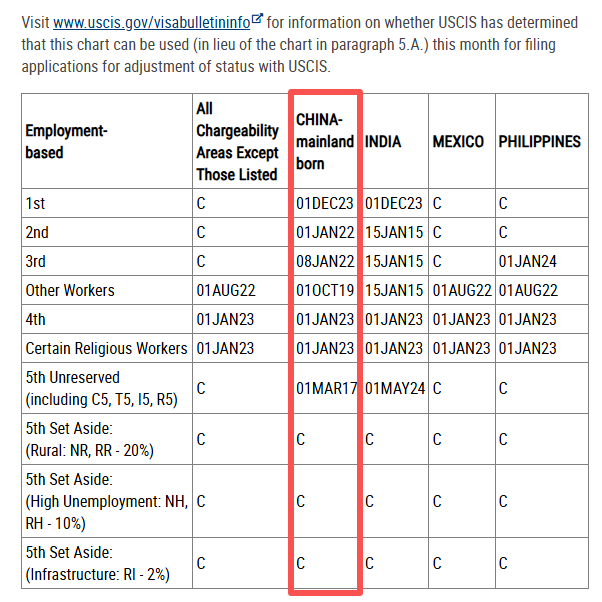Click the 5th Set Aside Infrastructure row label

click(98, 563)
